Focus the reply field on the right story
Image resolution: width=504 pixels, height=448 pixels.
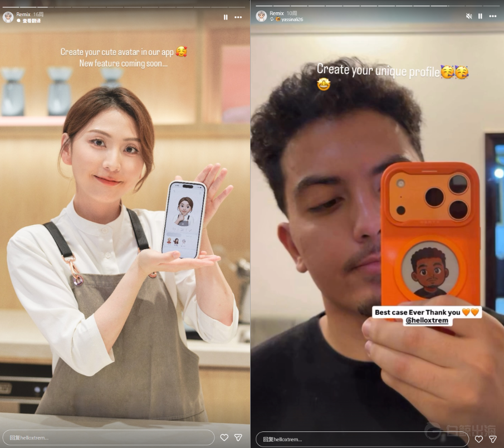pyautogui.click(x=362, y=439)
